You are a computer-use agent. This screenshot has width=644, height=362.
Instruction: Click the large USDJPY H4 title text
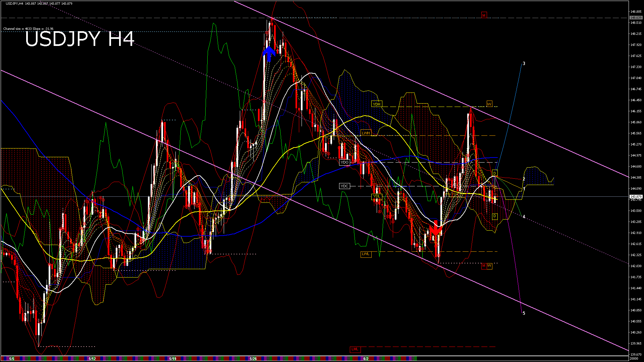(79, 39)
